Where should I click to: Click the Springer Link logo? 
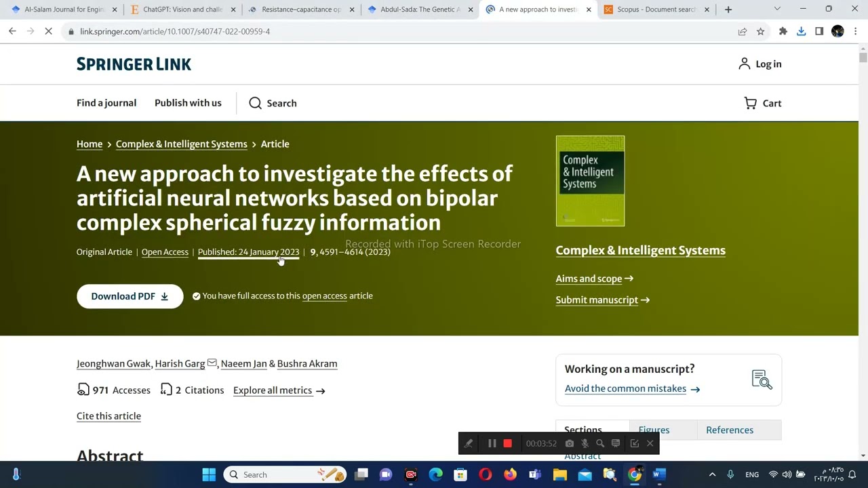134,64
